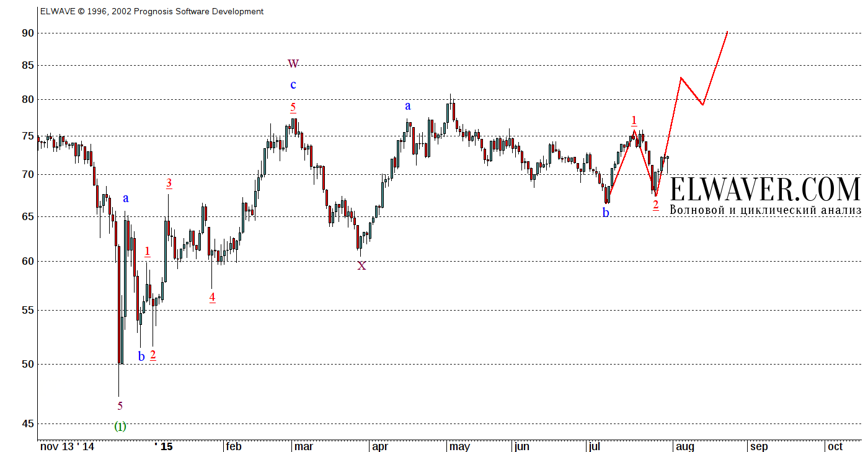Viewport: 868px width, 452px height.
Task: Select the blue "b" label near the 50 level
Action: 141,356
